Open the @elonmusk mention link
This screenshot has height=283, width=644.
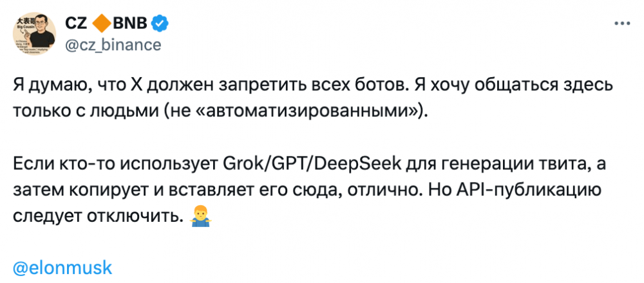(62, 267)
